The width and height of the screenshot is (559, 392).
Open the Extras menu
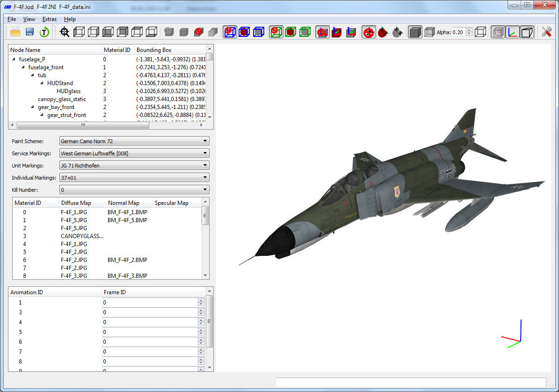(x=49, y=19)
